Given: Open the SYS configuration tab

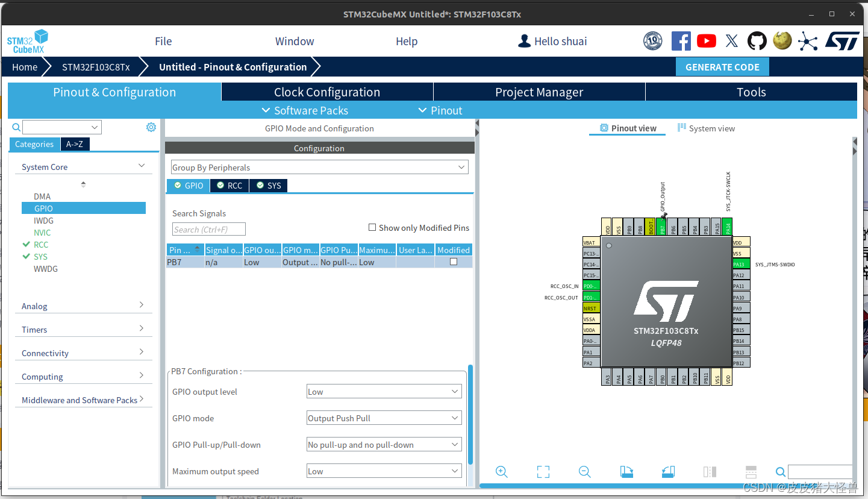Looking at the screenshot, I should [269, 186].
